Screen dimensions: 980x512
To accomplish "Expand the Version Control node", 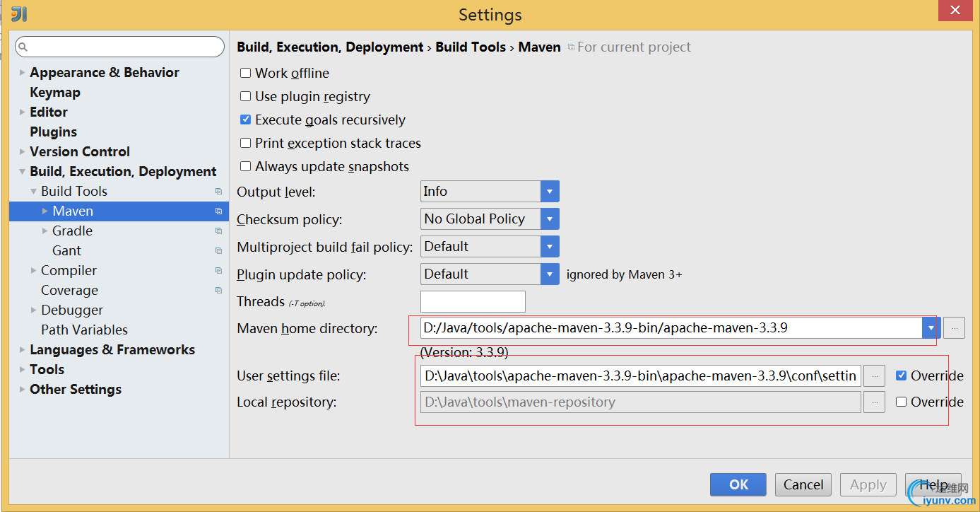I will point(23,152).
